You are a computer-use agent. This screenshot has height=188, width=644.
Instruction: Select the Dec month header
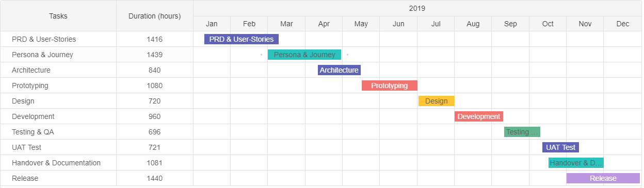[x=623, y=24]
